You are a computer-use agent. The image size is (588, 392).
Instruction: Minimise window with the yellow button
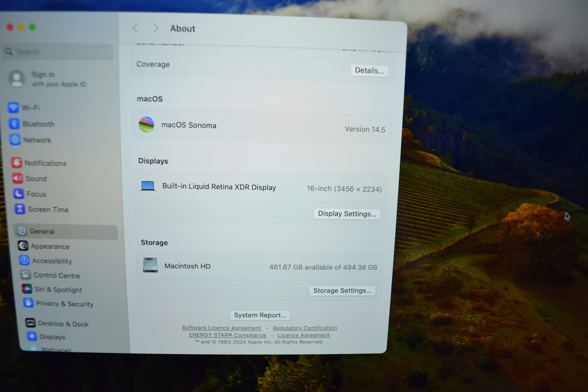click(21, 27)
